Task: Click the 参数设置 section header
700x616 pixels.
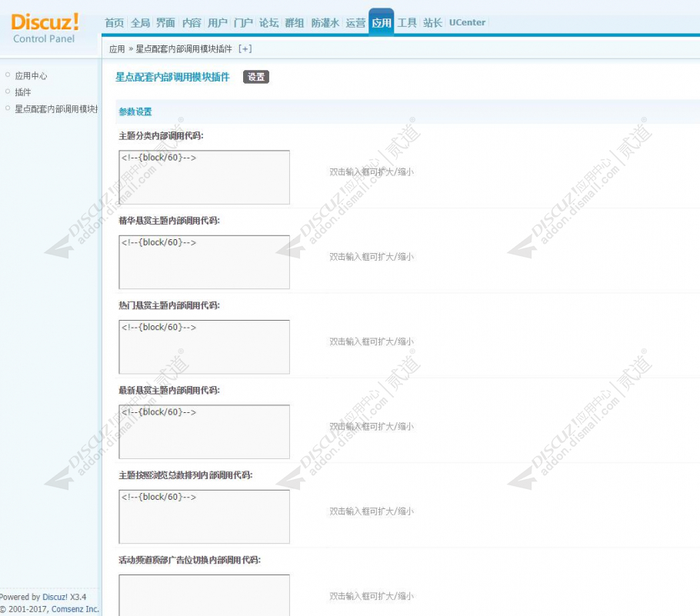Action: [135, 112]
